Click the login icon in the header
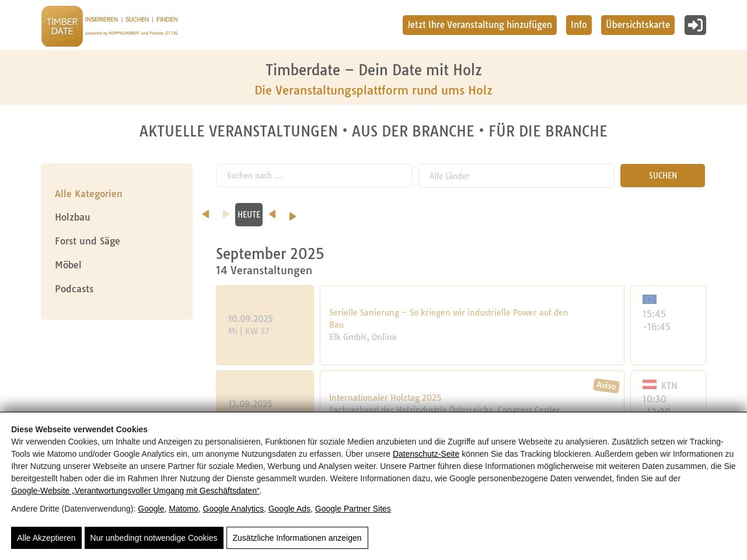Image resolution: width=747 pixels, height=560 pixels. 695,25
